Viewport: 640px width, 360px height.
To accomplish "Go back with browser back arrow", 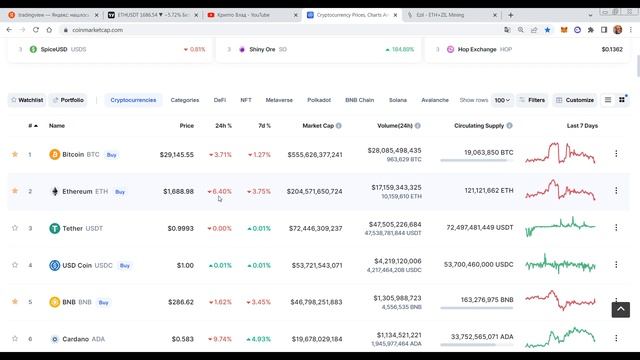I will coord(9,30).
